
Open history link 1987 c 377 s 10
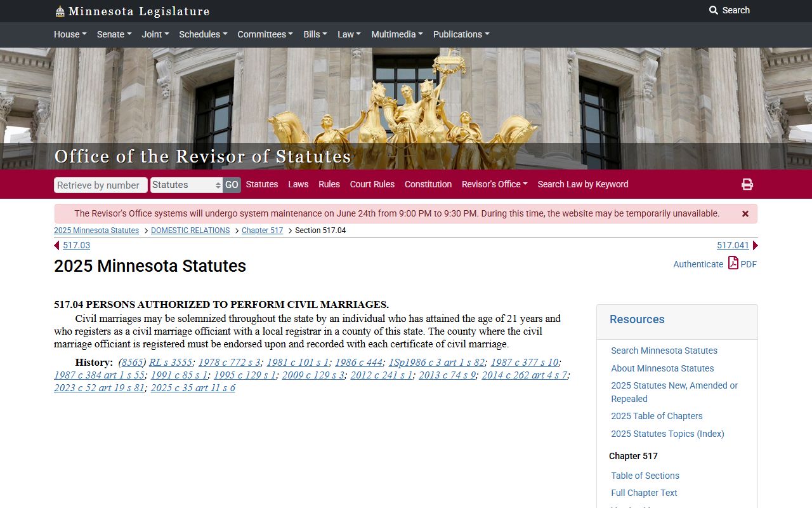click(x=525, y=363)
